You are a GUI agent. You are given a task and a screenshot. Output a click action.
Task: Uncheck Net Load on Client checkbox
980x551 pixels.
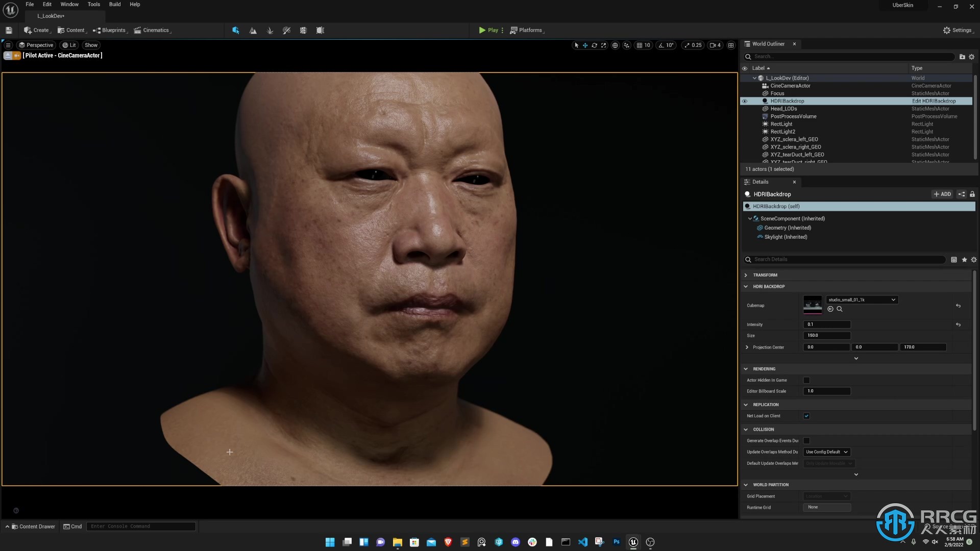click(806, 416)
